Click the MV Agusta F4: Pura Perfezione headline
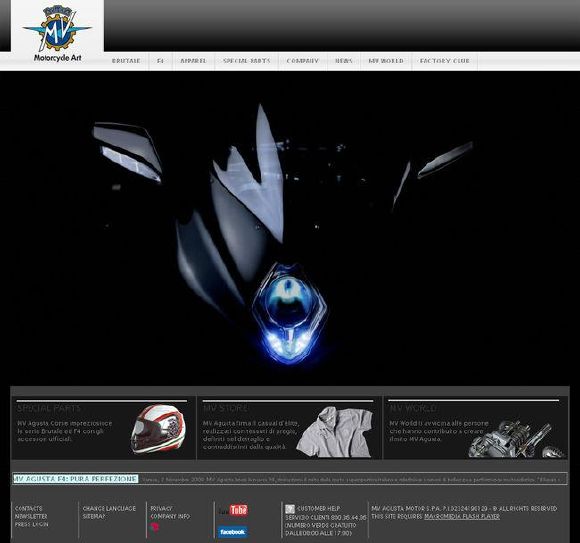This screenshot has height=543, width=580. [75, 479]
